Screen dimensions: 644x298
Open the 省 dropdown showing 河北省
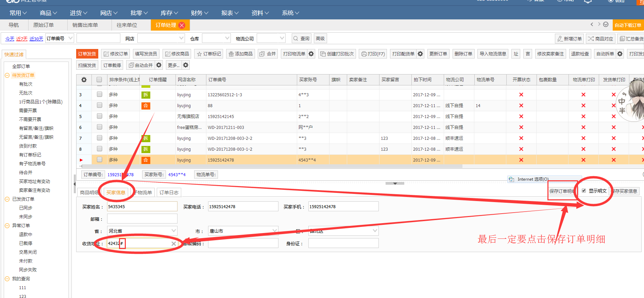tap(142, 231)
